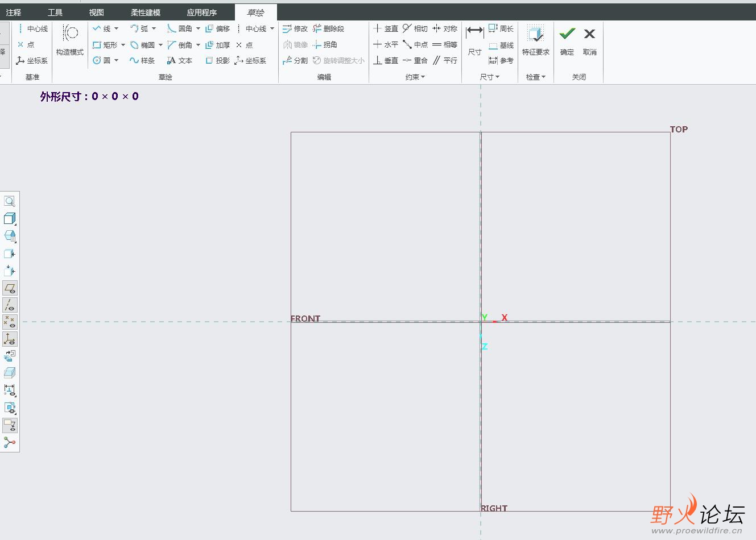Screen dimensions: 756x540
Task: Select the FRONT datum plane label
Action: (x=305, y=318)
